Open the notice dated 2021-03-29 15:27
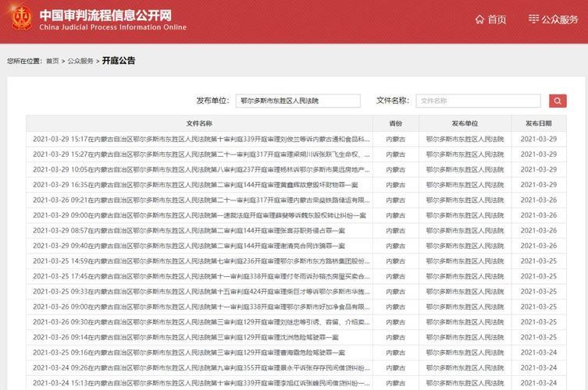588x390 pixels. [x=201, y=154]
